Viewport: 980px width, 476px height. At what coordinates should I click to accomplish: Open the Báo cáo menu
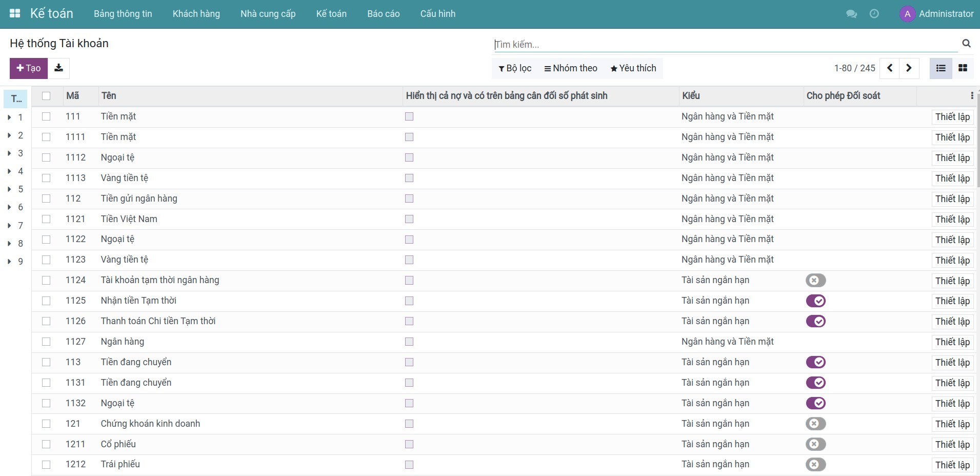[383, 14]
